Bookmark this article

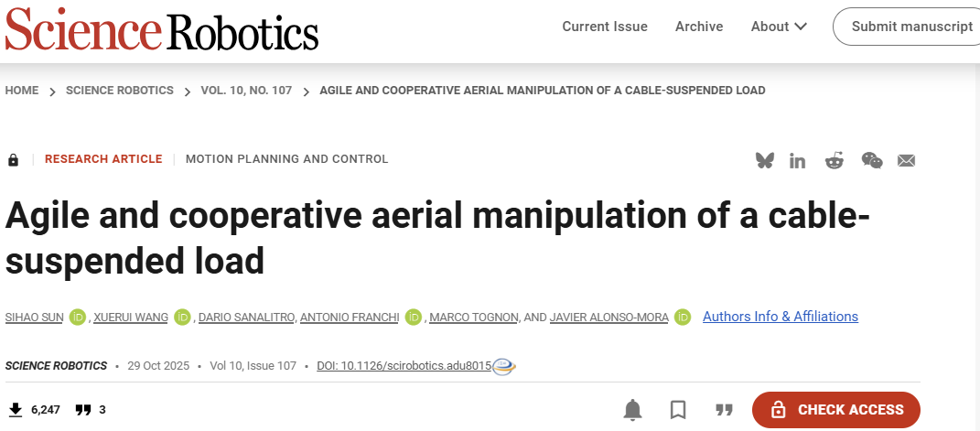tap(678, 410)
